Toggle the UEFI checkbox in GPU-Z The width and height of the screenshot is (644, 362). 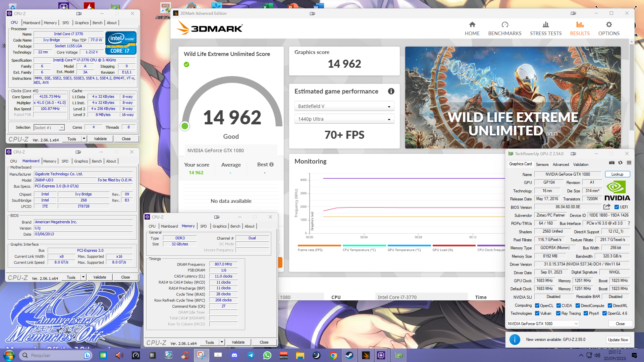click(616, 207)
